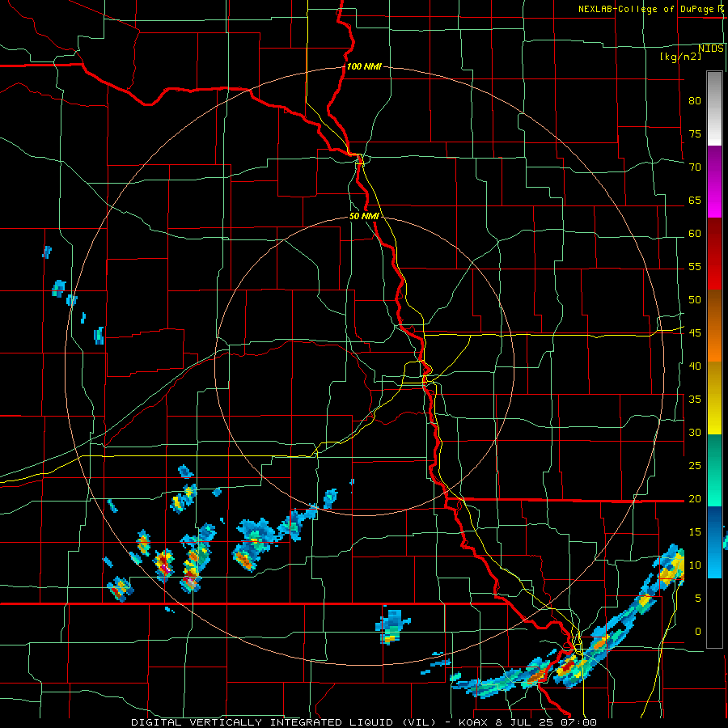The image size is (728, 728).
Task: Click the "[kg/m2]" units label
Action: click(x=680, y=57)
